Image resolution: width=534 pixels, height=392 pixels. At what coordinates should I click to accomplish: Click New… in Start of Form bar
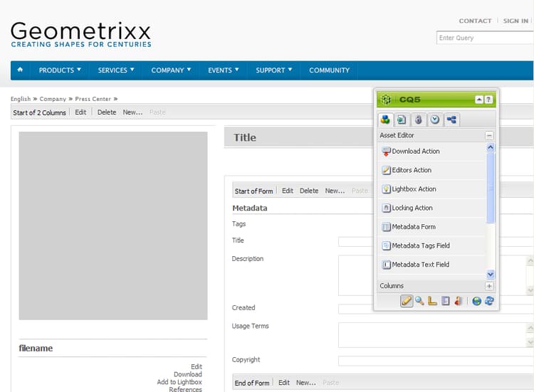coord(335,191)
